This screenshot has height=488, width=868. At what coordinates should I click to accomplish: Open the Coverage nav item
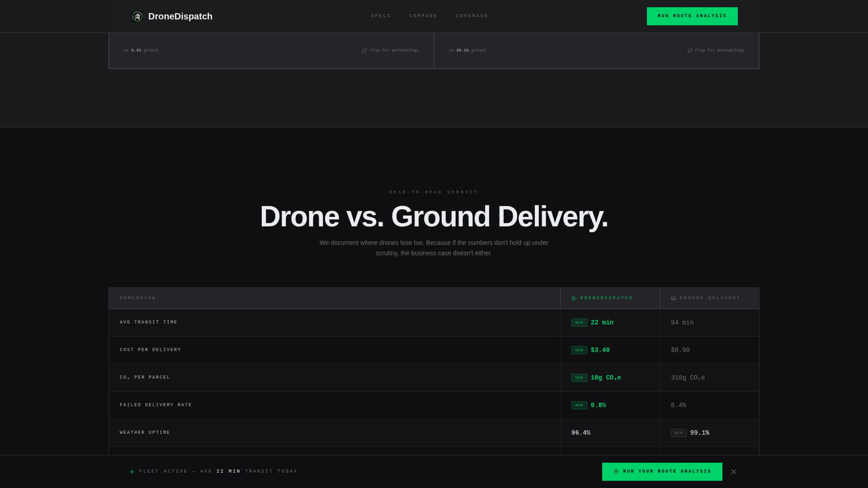tap(472, 16)
